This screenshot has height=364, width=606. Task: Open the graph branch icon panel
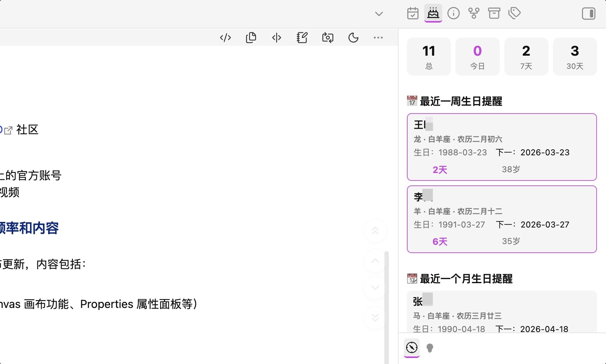[x=474, y=14]
